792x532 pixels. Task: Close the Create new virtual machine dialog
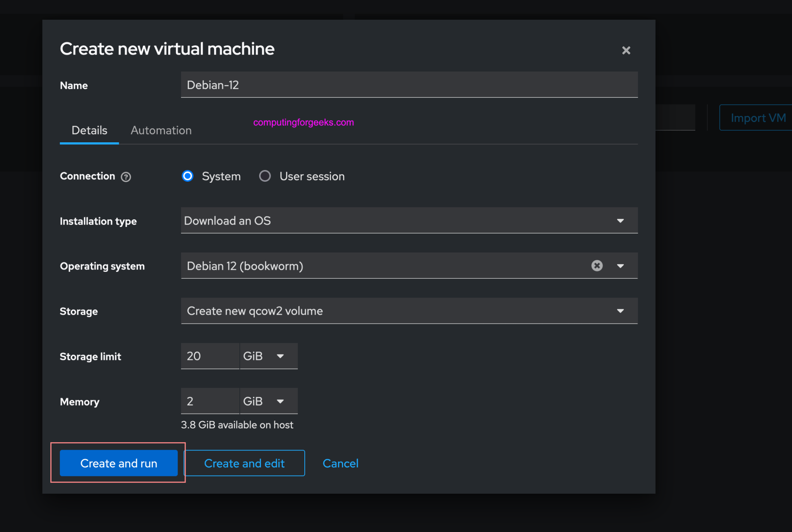pyautogui.click(x=626, y=50)
